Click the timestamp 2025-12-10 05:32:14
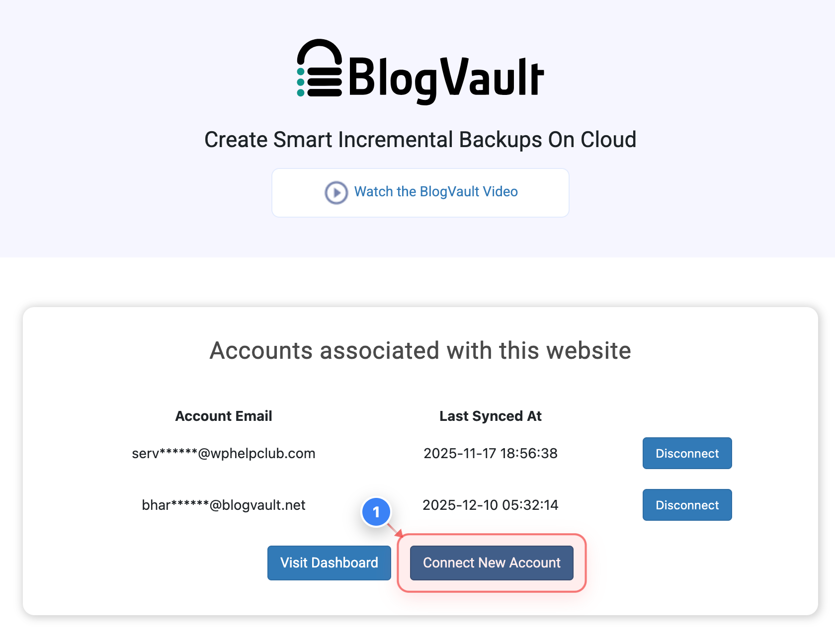The height and width of the screenshot is (644, 835). coord(490,505)
